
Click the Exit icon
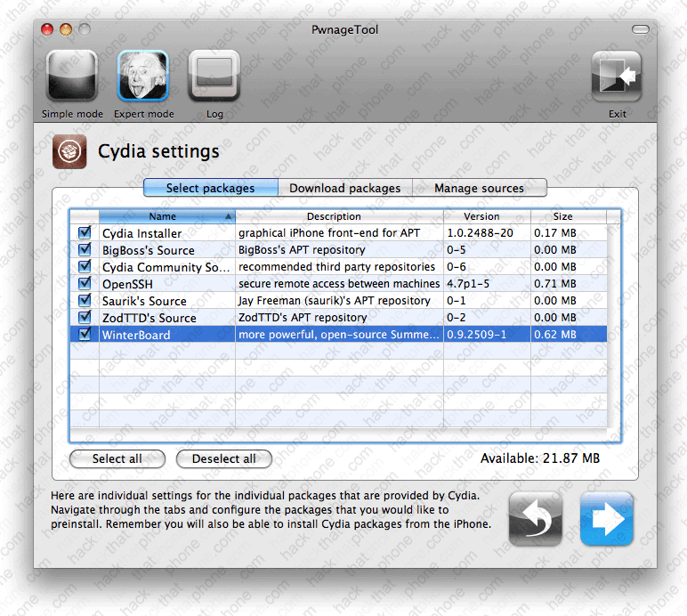(617, 78)
